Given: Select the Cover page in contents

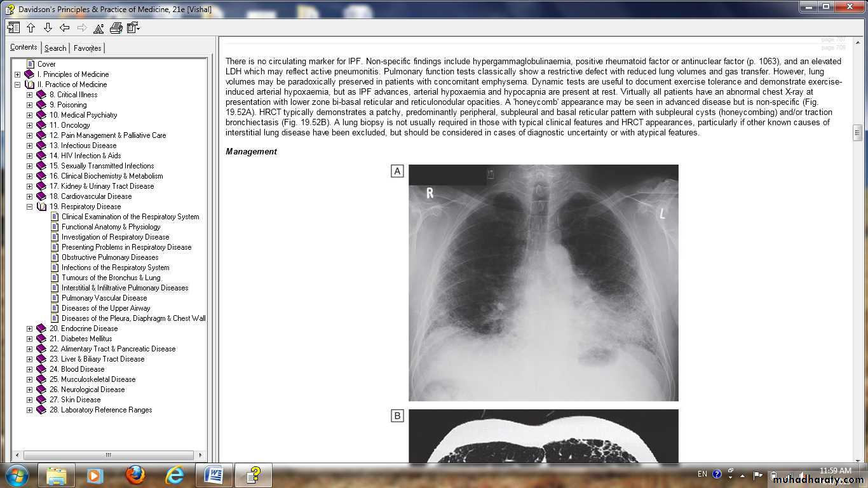Looking at the screenshot, I should (46, 64).
